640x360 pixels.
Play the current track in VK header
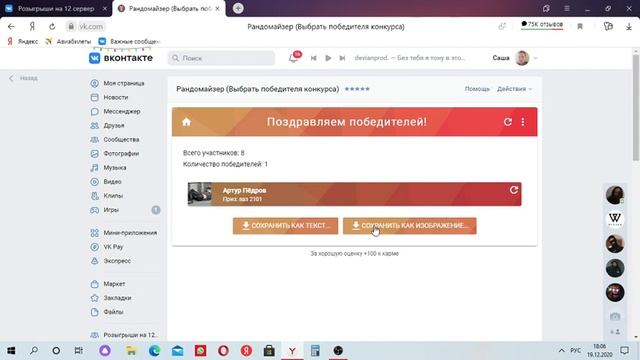(x=328, y=58)
